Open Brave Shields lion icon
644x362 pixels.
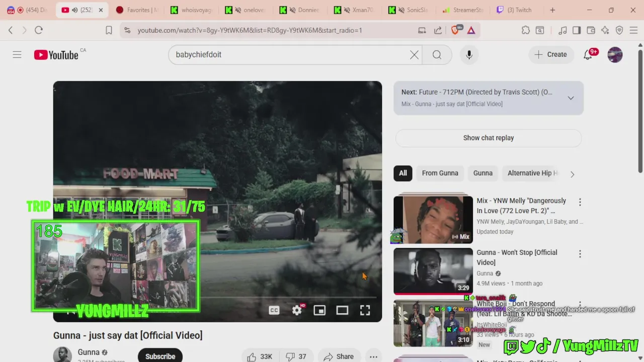pyautogui.click(x=456, y=30)
